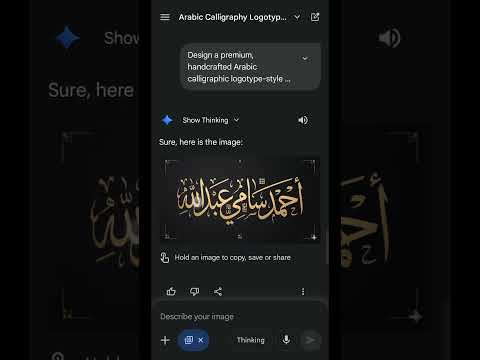
Task: Tap the thumbs down icon
Action: click(x=194, y=292)
